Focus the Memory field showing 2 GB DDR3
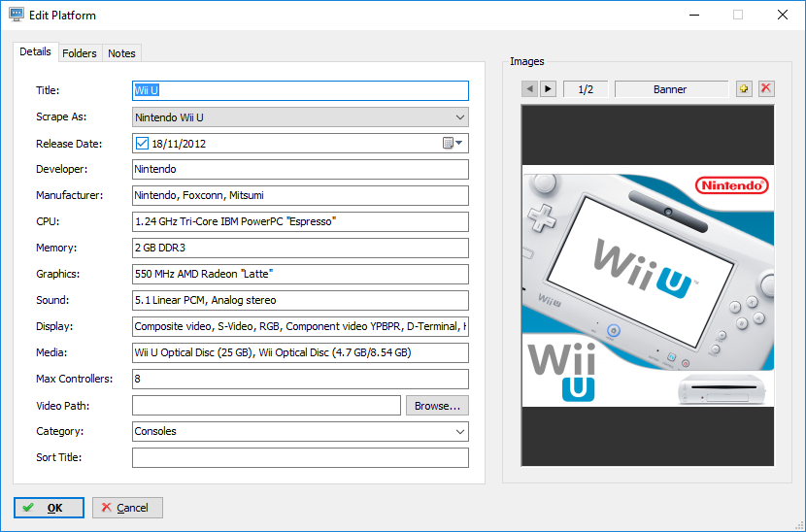 pos(300,248)
